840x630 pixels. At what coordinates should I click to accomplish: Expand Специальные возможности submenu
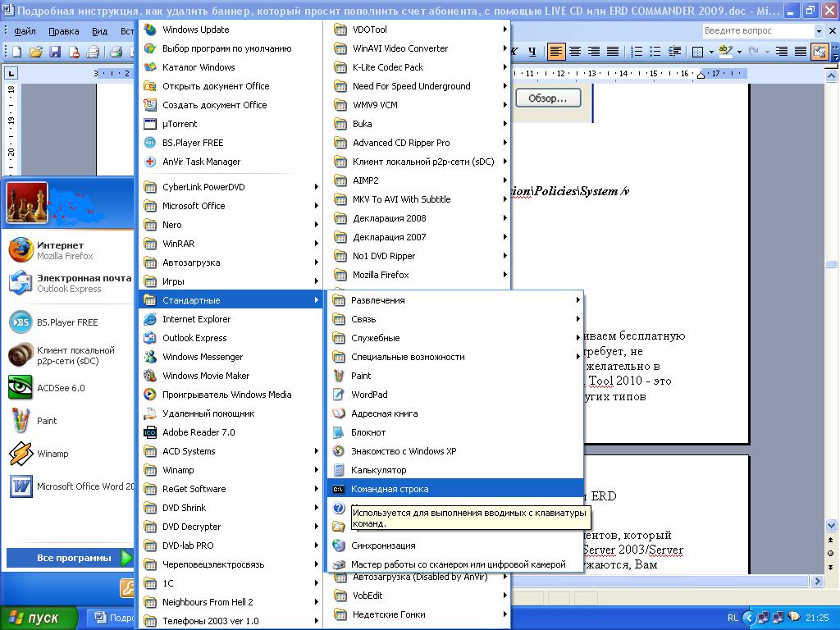point(454,357)
